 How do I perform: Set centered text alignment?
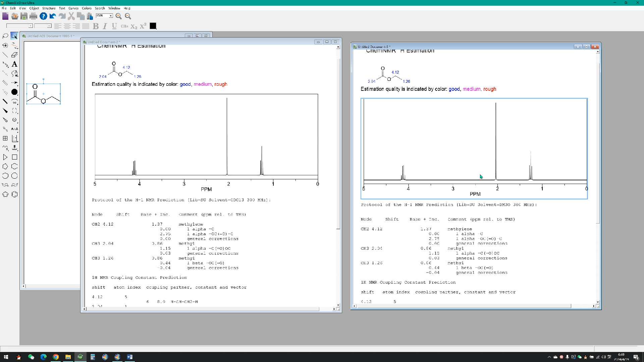pos(67,26)
